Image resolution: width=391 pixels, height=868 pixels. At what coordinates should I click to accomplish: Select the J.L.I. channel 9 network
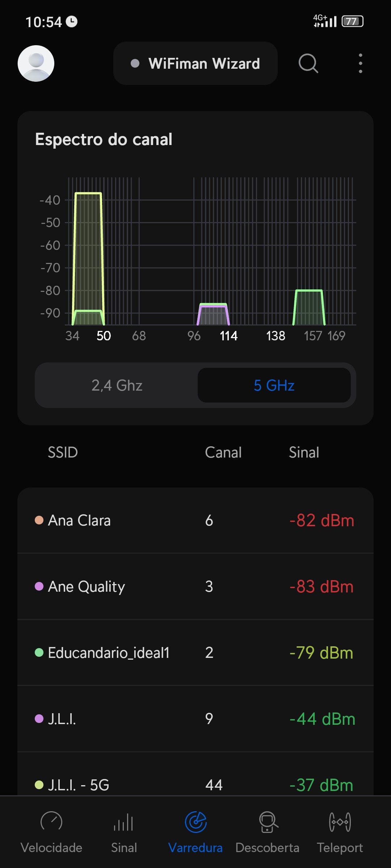click(195, 719)
